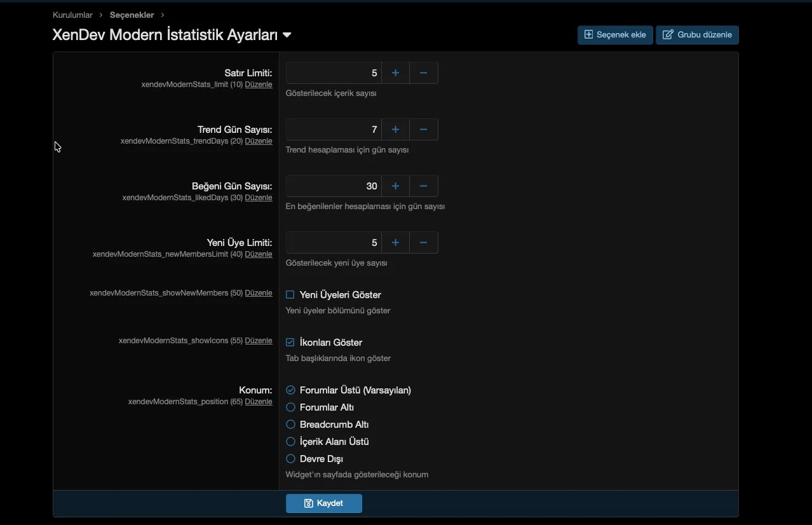The image size is (812, 525).
Task: Choose Breadcrumb Altı radio option
Action: (x=290, y=425)
